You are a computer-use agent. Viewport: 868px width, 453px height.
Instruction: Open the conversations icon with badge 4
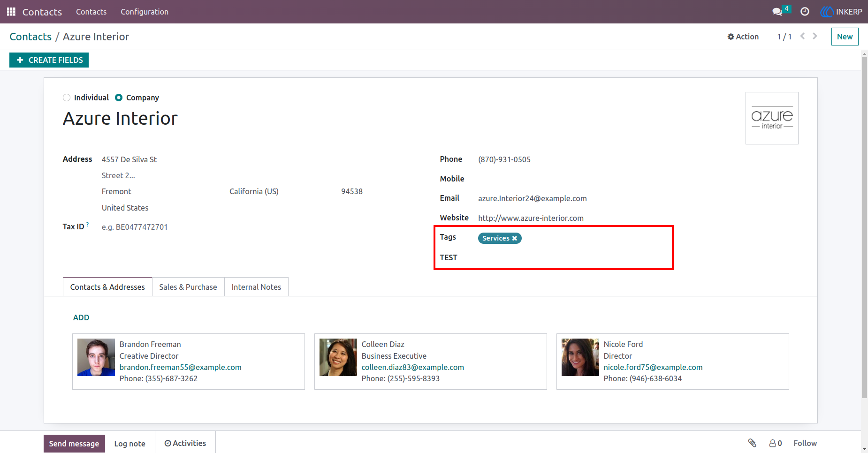coord(781,11)
